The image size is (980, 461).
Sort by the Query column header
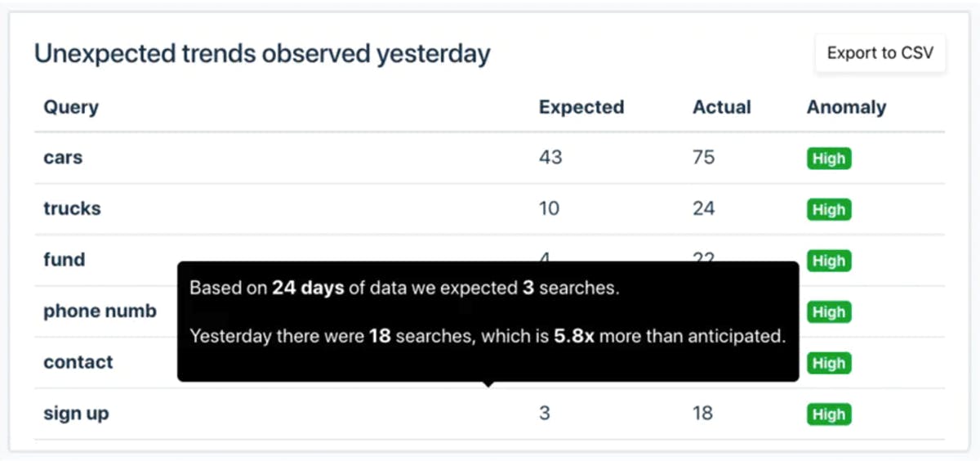tap(71, 107)
